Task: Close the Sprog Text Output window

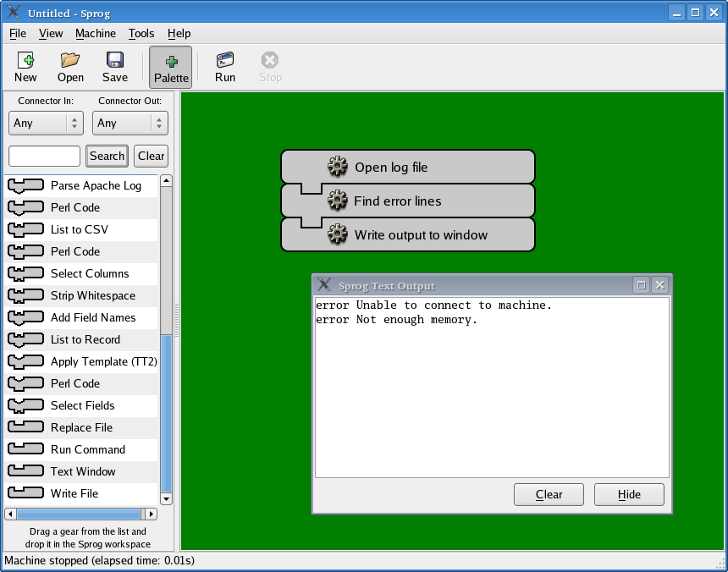Action: 659,285
